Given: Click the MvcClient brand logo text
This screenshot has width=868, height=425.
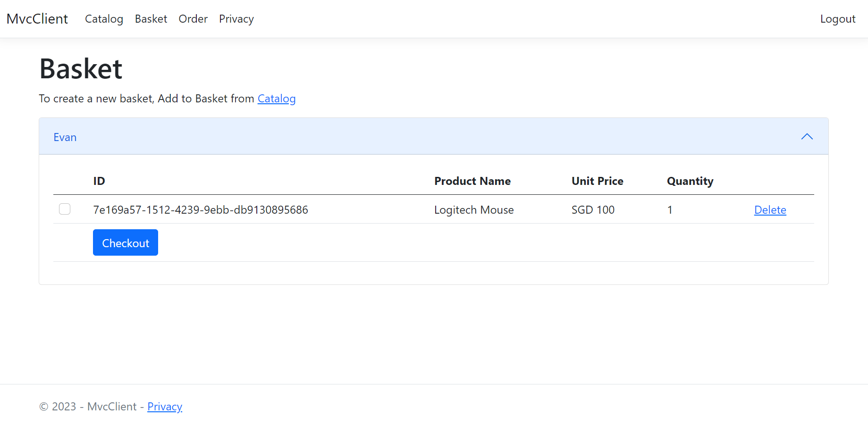Looking at the screenshot, I should (x=37, y=19).
